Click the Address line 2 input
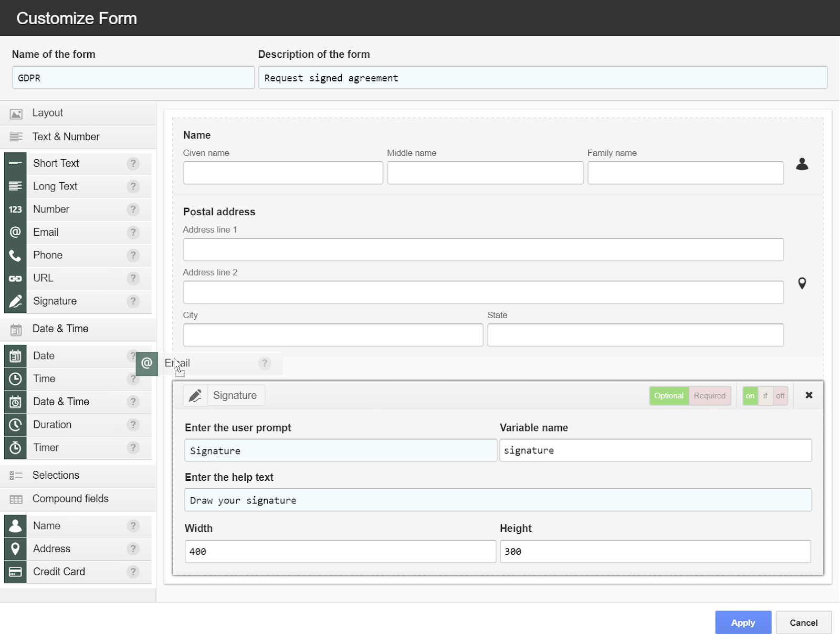840x642 pixels. click(484, 292)
